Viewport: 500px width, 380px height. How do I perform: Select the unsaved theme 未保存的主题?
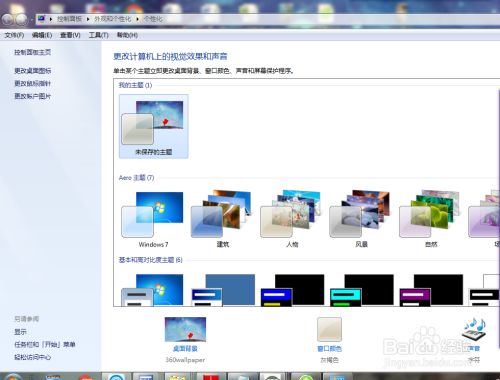[x=154, y=126]
